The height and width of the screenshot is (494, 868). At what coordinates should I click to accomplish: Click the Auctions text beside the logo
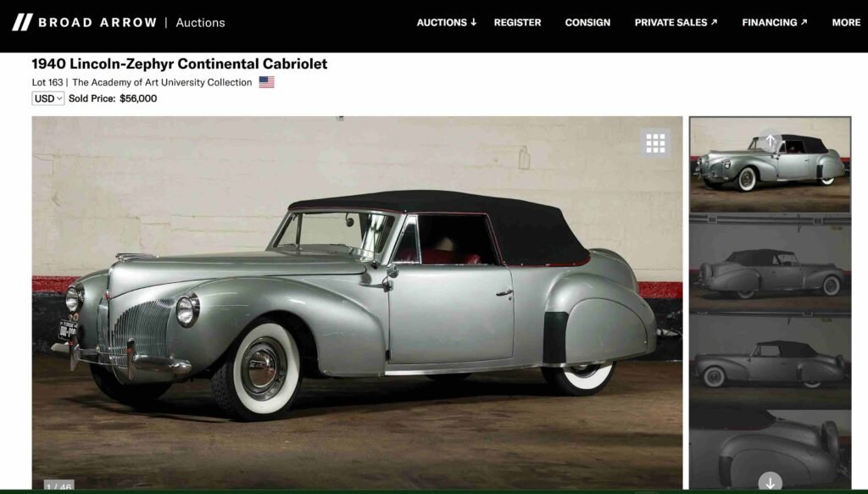pyautogui.click(x=200, y=23)
